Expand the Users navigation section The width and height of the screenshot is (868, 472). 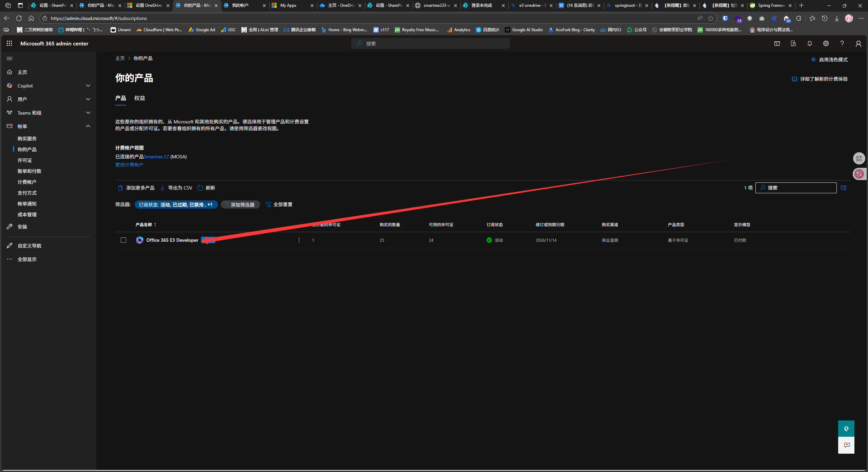coord(88,99)
